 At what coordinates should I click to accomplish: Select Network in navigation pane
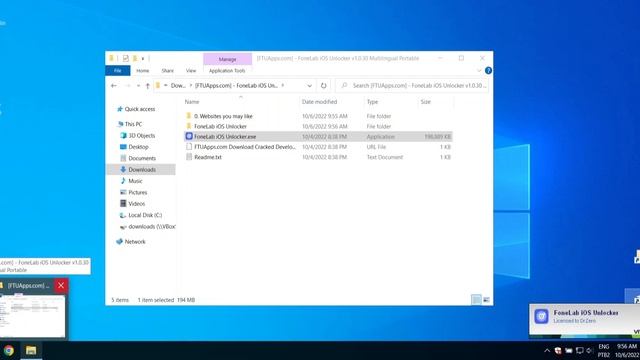tap(135, 242)
